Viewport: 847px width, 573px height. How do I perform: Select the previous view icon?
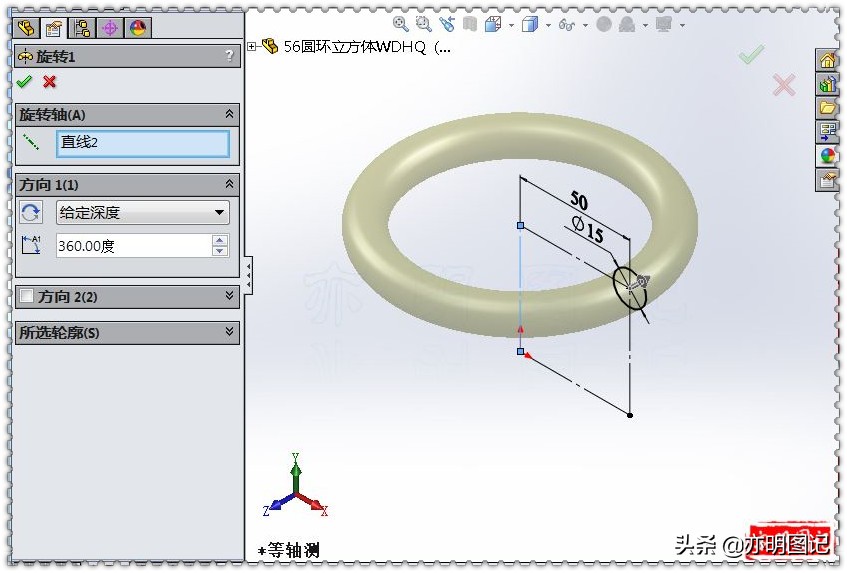coord(447,24)
